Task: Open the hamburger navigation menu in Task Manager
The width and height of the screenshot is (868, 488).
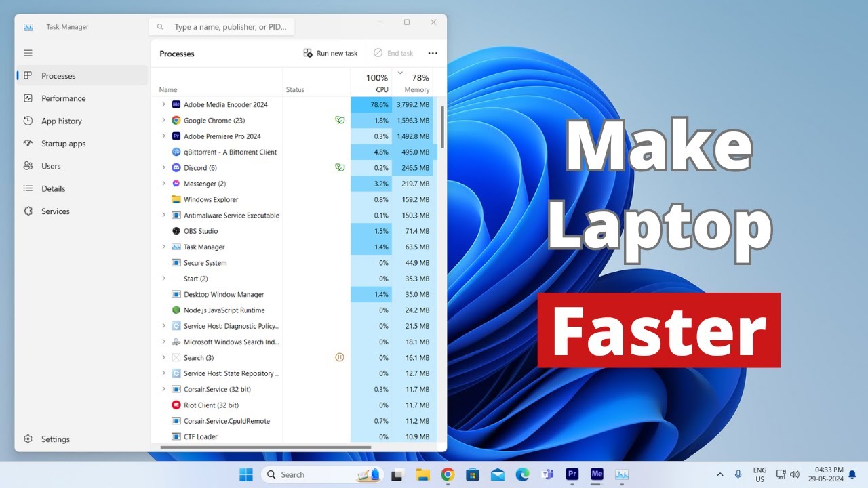Action: click(x=28, y=53)
